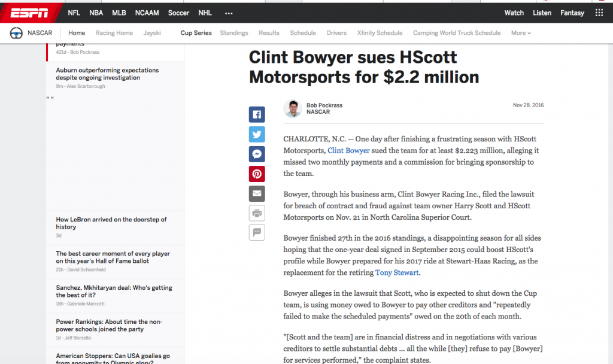Click '18h - Gabriele Marcotti' byline
Screen dimensions: 613x364
(80, 304)
